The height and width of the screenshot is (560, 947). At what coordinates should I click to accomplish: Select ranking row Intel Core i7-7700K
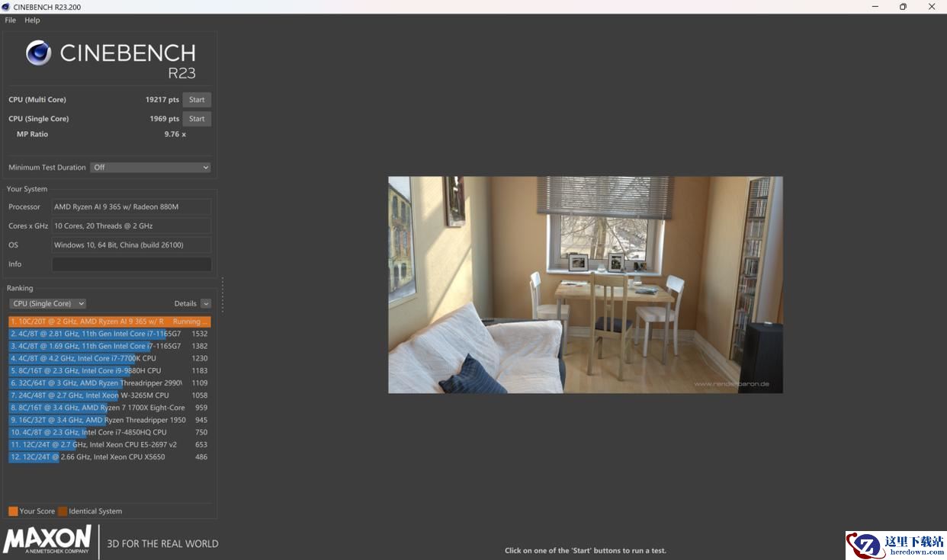[109, 358]
